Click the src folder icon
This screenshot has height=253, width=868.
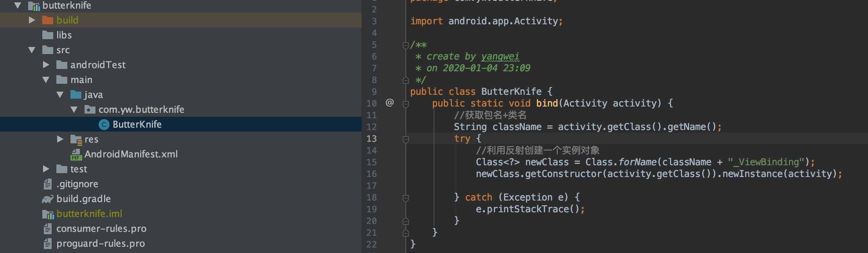(x=48, y=50)
